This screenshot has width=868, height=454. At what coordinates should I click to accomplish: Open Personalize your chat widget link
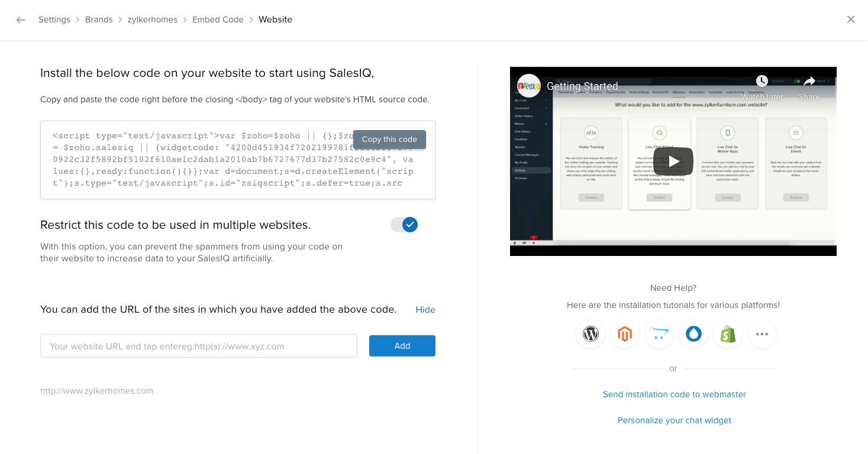[675, 420]
